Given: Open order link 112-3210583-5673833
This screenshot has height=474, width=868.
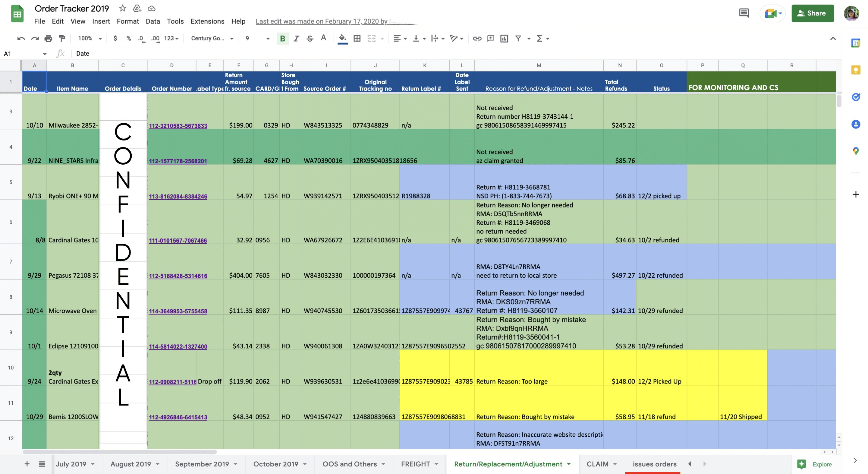Looking at the screenshot, I should coord(178,126).
